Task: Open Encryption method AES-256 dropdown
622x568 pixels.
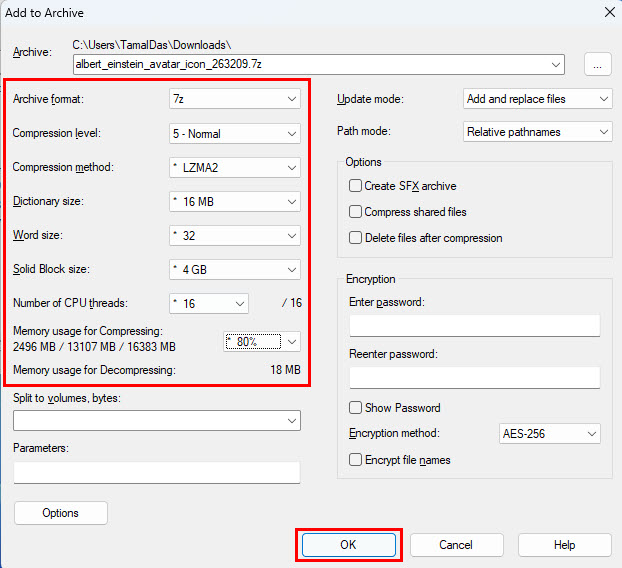Action: pyautogui.click(x=549, y=434)
